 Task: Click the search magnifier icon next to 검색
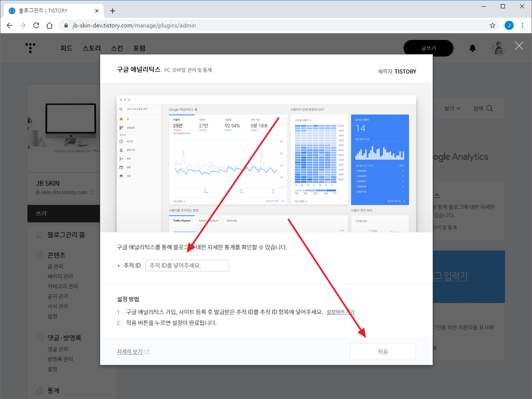[x=490, y=108]
